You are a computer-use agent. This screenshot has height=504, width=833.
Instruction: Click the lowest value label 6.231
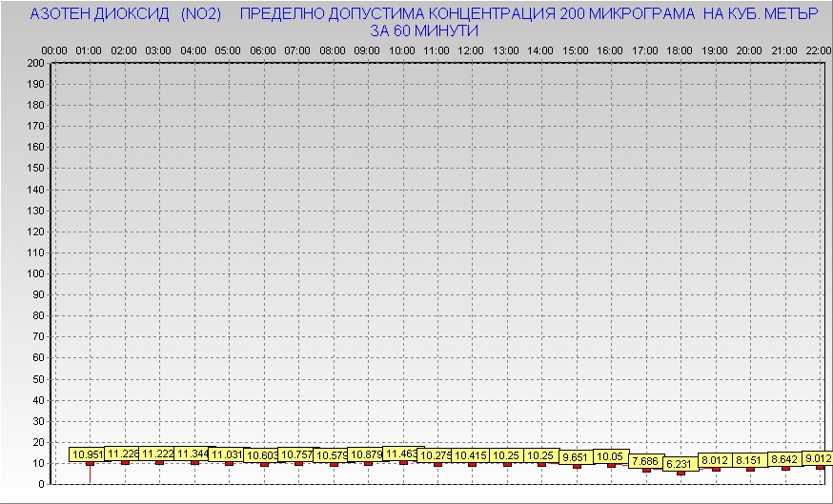(680, 464)
